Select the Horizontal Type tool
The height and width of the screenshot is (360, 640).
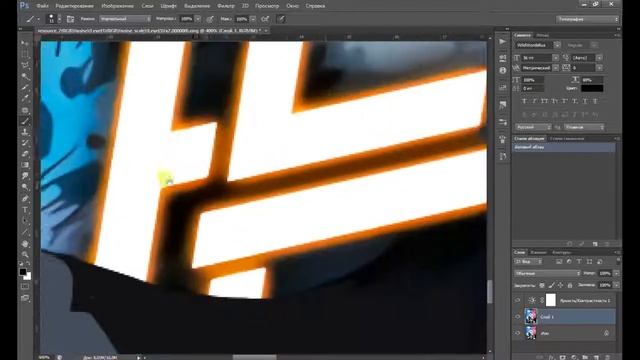[x=25, y=209]
